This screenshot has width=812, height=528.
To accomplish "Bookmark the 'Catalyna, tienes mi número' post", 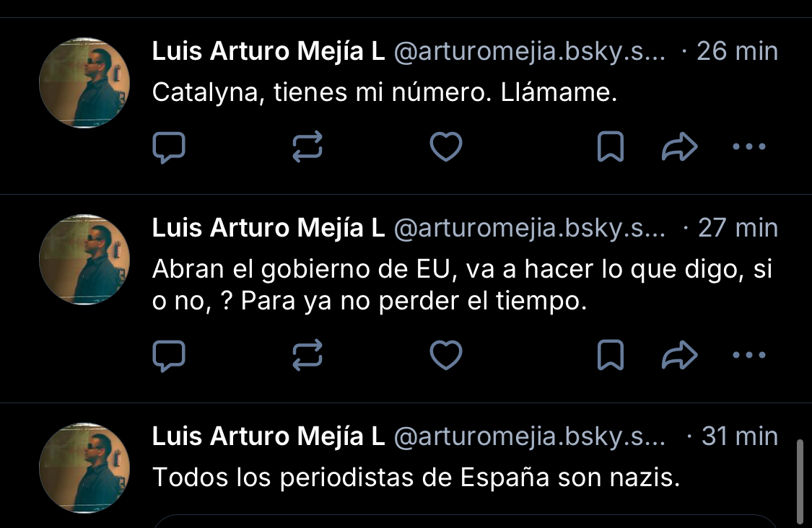I will [x=611, y=148].
